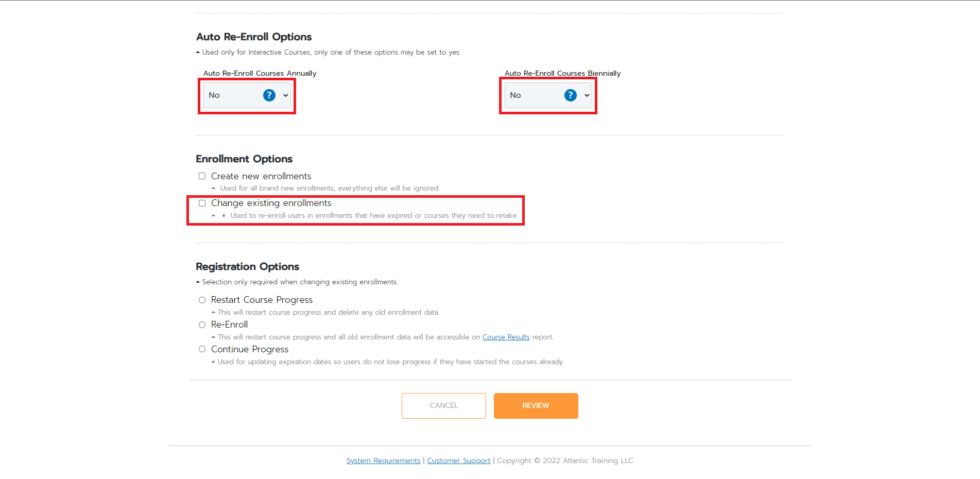Click the Continue Progress label text
Screen dimensions: 980x479
pyautogui.click(x=250, y=349)
